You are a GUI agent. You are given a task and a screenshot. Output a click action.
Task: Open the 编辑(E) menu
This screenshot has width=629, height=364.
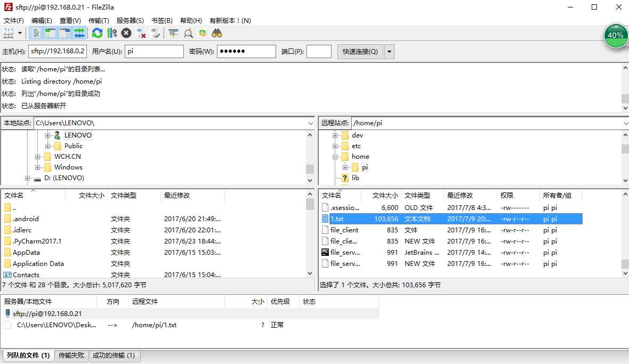(42, 20)
